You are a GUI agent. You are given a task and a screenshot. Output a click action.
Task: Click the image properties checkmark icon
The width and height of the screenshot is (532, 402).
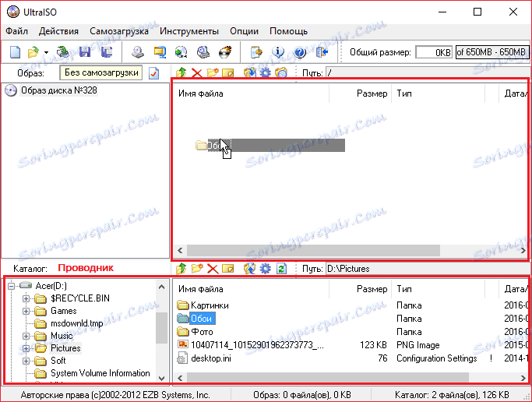154,73
